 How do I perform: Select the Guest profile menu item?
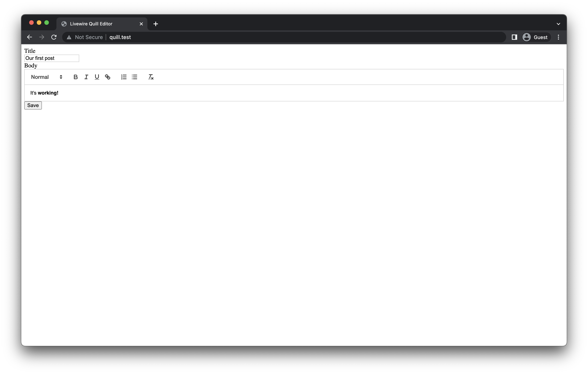(x=535, y=37)
